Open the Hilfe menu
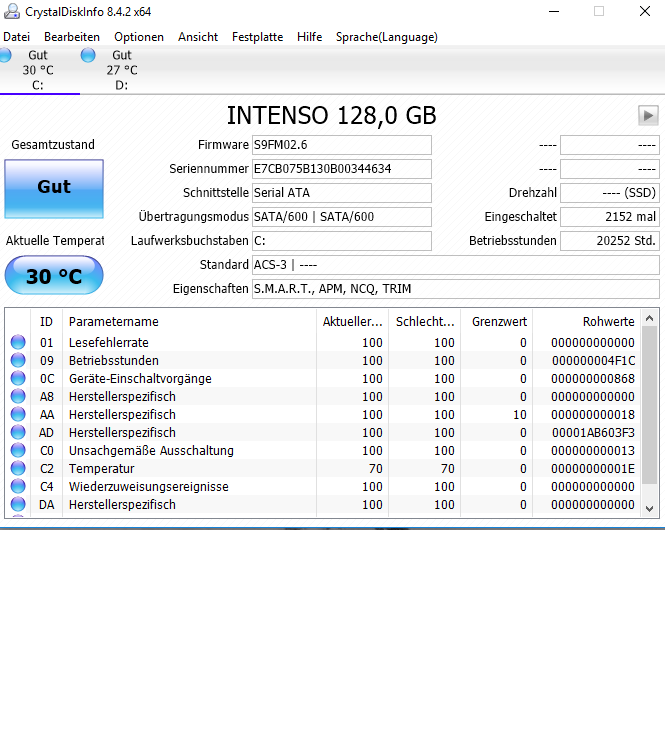 click(309, 37)
